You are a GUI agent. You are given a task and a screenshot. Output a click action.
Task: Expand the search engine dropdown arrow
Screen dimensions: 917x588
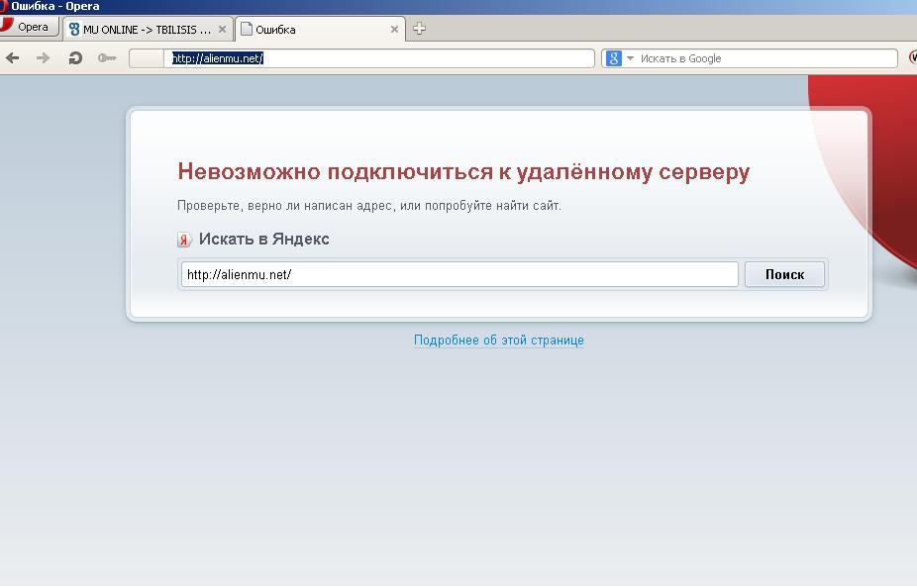pyautogui.click(x=630, y=58)
